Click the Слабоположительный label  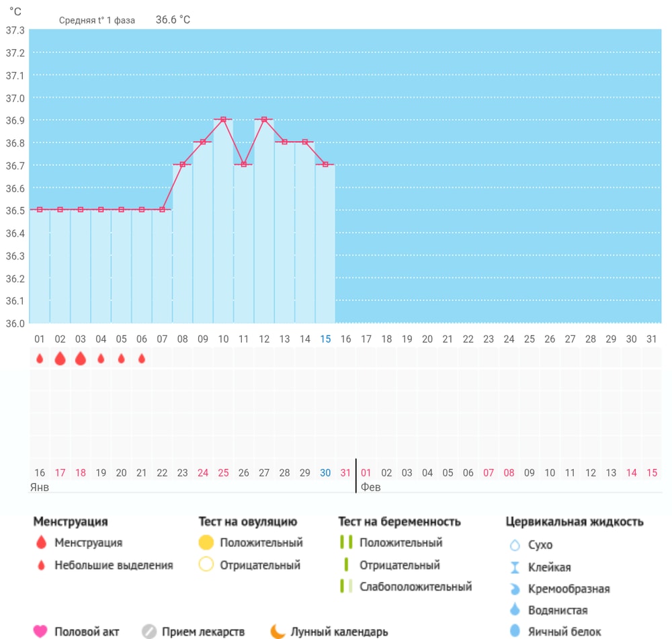[x=416, y=587]
